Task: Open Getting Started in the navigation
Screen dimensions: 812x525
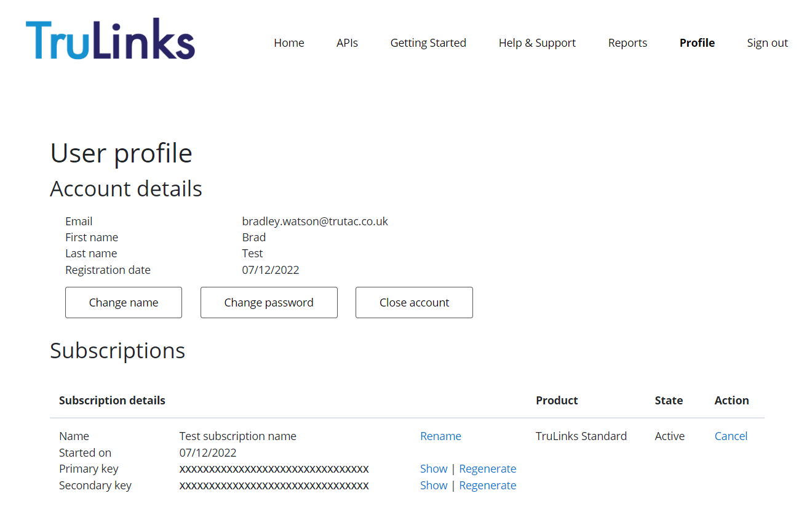Action: pyautogui.click(x=428, y=43)
